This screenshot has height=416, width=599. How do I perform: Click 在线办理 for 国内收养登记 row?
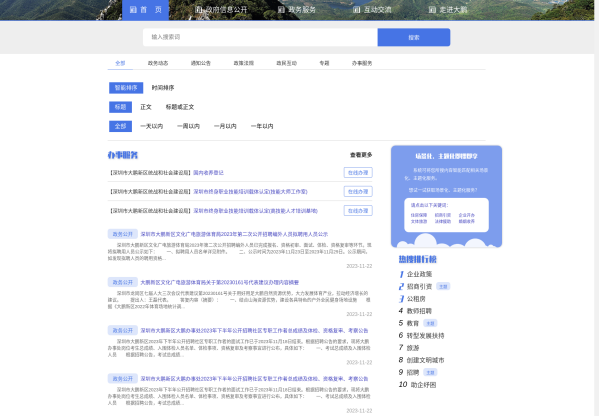(x=358, y=173)
